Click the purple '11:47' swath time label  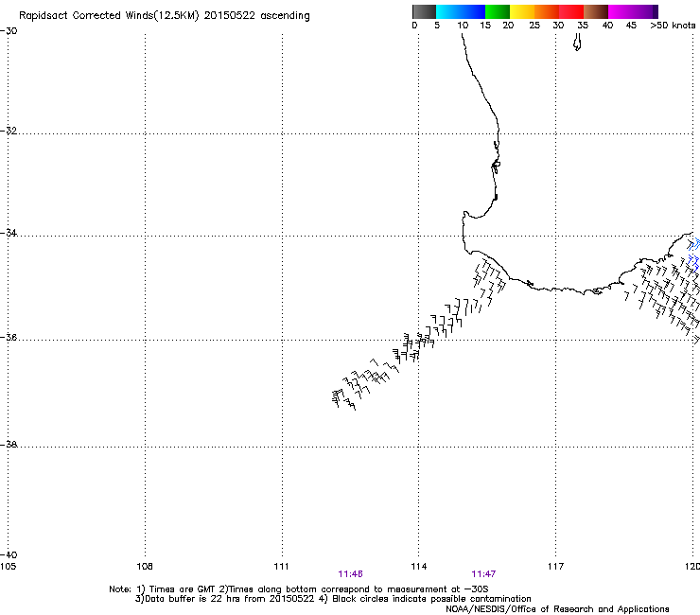point(483,574)
